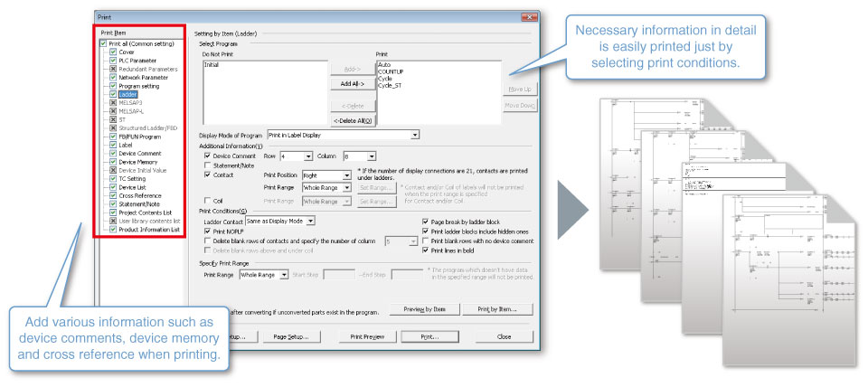Open the Ladder Contact dropdown
The height and width of the screenshot is (387, 868).
(x=310, y=221)
